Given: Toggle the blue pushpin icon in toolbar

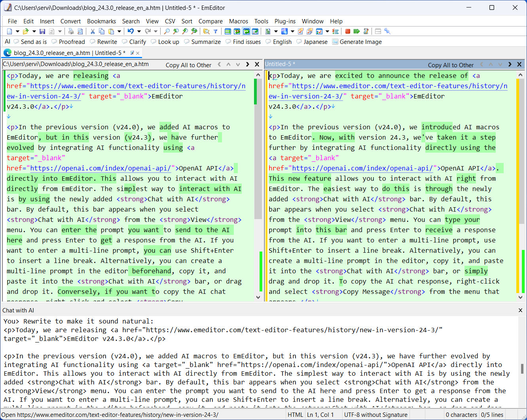Looking at the screenshot, I should (x=387, y=31).
